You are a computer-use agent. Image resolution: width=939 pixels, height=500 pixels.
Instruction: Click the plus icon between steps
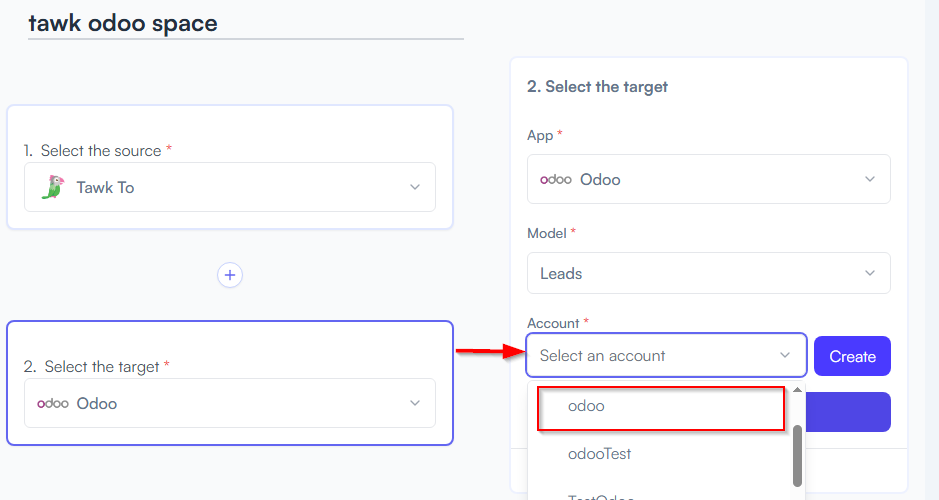point(230,275)
